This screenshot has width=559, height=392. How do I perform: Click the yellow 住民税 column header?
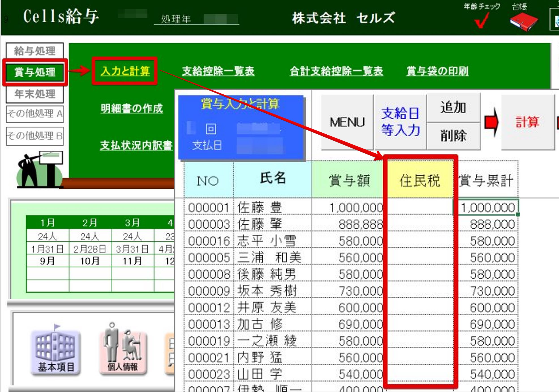(420, 180)
